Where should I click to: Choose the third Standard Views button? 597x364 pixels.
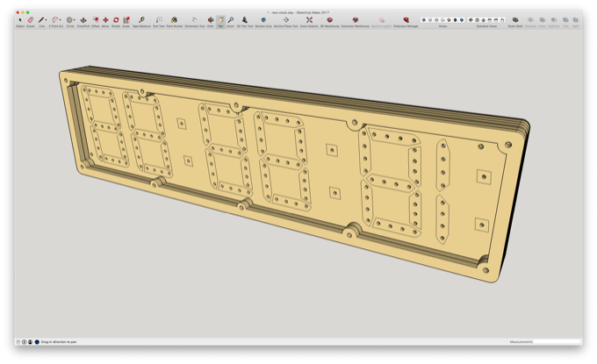pos(484,20)
